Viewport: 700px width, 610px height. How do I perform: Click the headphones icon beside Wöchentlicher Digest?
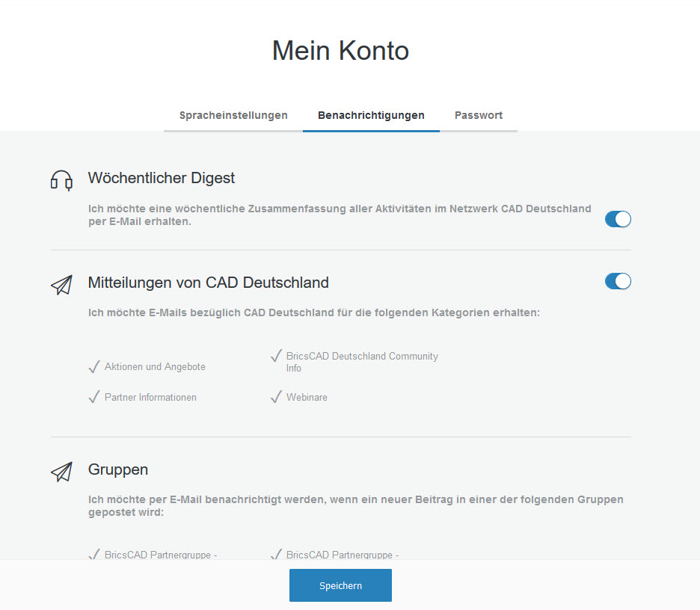pyautogui.click(x=63, y=180)
